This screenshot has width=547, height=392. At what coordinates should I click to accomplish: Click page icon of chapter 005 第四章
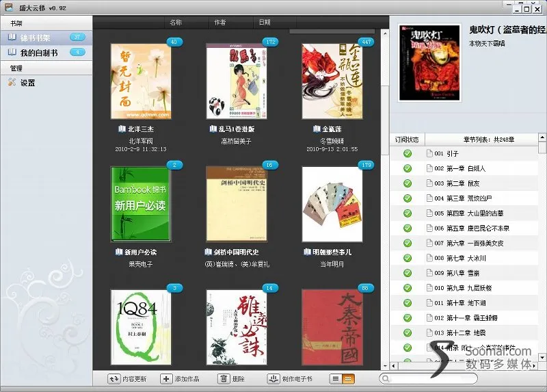[429, 213]
